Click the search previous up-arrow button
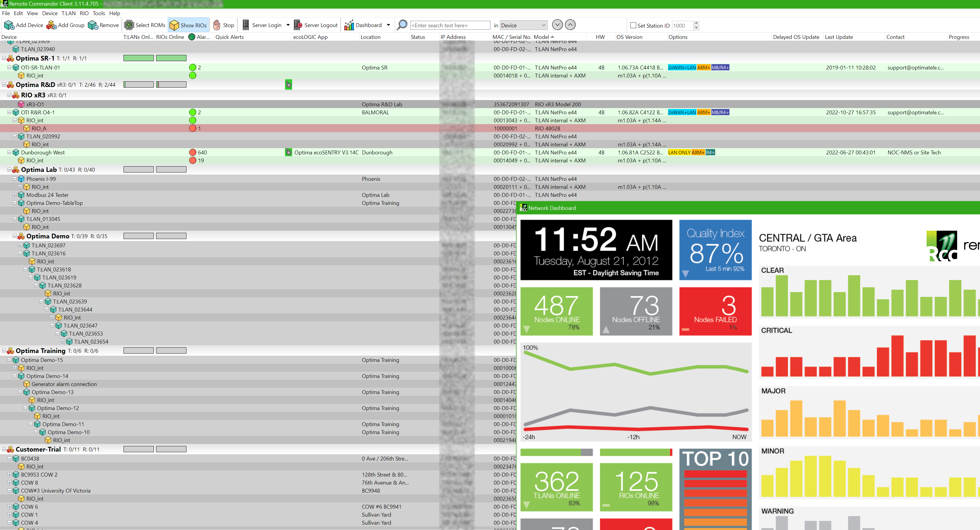The image size is (980, 530). [570, 25]
